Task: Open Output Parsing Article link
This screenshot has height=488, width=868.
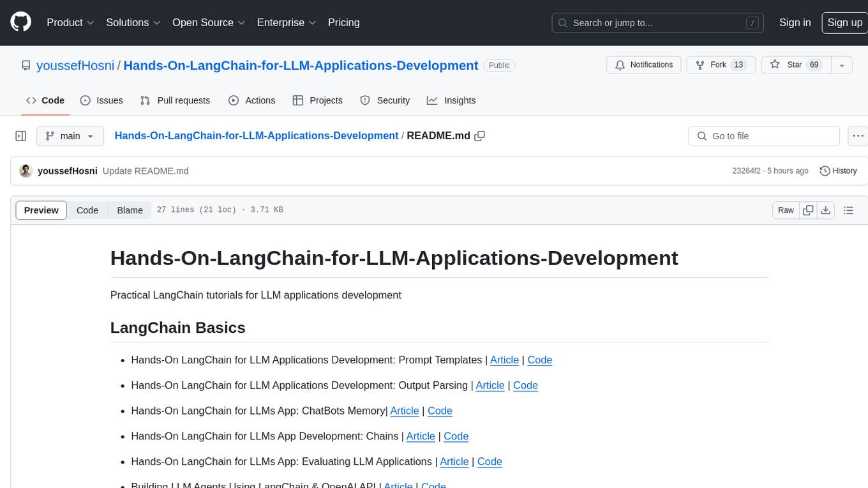Action: point(490,385)
